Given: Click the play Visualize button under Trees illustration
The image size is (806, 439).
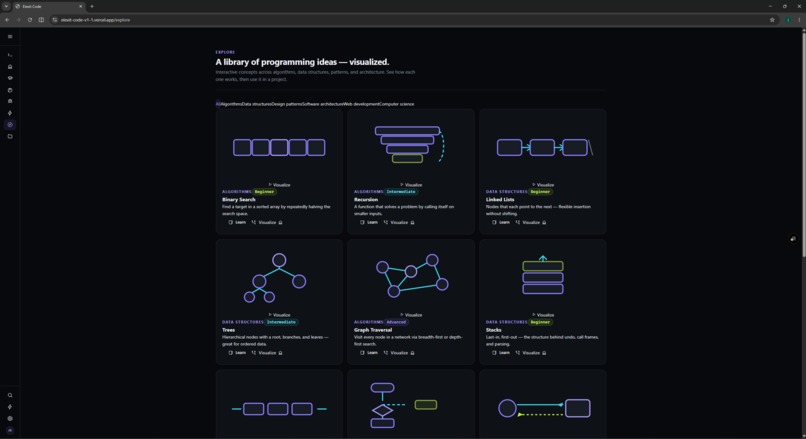Looking at the screenshot, I should pyautogui.click(x=279, y=315).
